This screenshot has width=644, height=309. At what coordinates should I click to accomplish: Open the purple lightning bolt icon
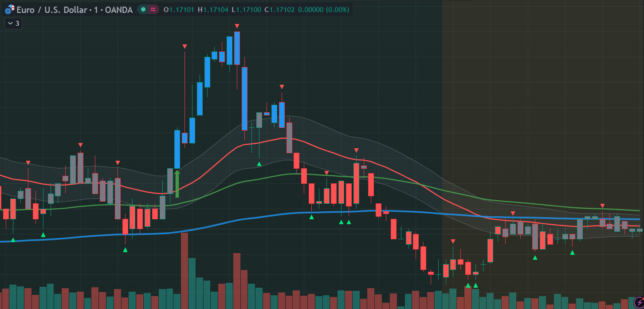639,303
